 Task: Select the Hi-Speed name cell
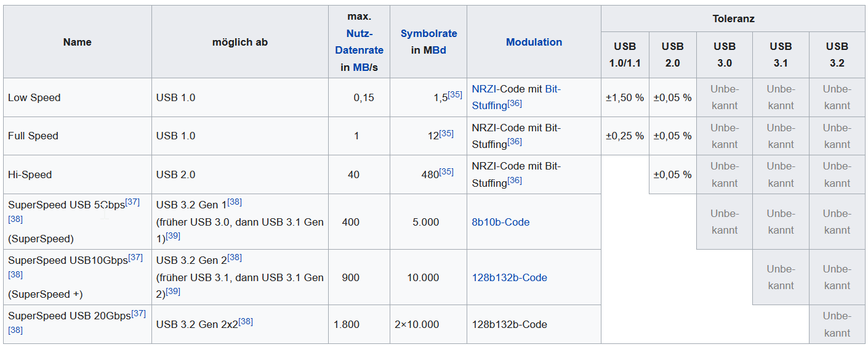[78, 174]
